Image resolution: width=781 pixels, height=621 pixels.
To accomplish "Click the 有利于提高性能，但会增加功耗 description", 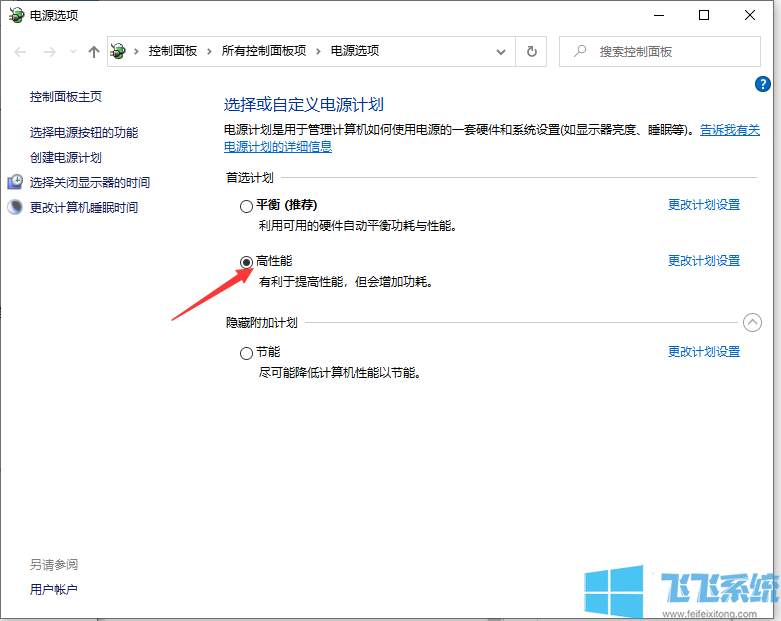I will [346, 282].
